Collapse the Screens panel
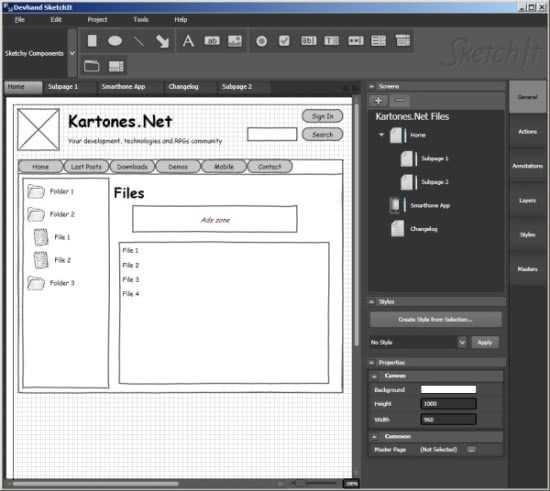550x491 pixels. pyautogui.click(x=371, y=86)
